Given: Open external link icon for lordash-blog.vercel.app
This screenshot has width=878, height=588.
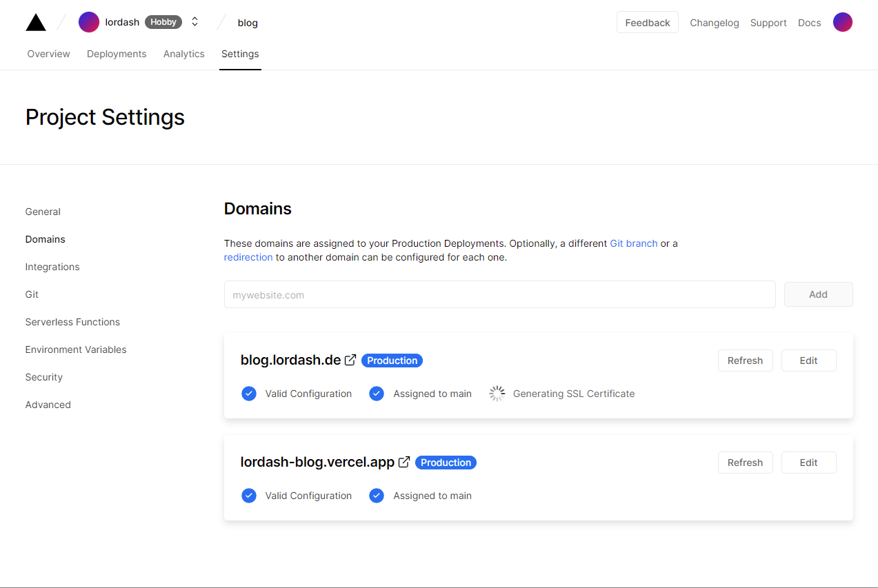Looking at the screenshot, I should [404, 462].
